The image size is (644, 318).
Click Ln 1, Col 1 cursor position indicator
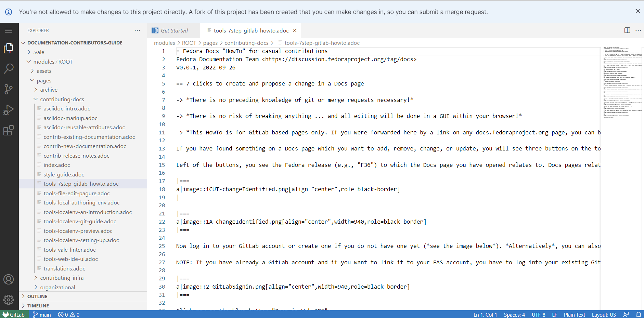point(485,315)
